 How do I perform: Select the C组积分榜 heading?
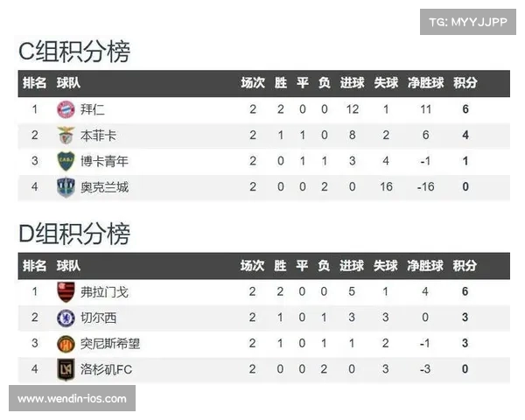click(74, 52)
